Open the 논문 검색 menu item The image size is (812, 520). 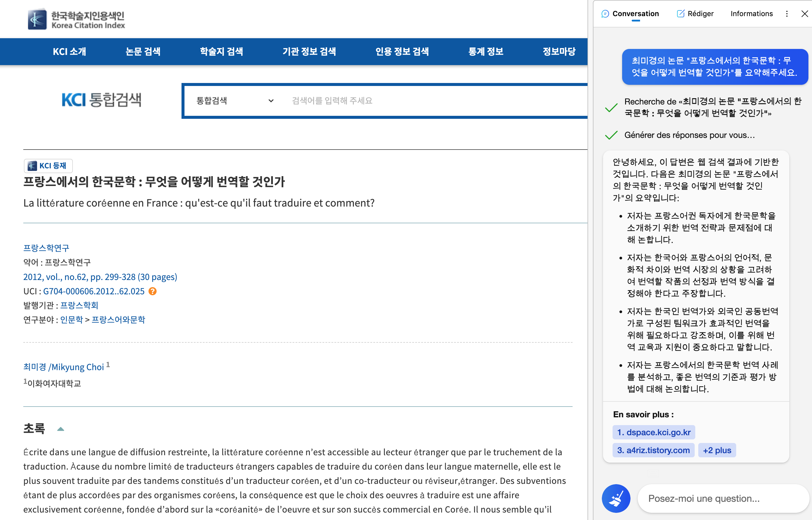click(x=143, y=51)
